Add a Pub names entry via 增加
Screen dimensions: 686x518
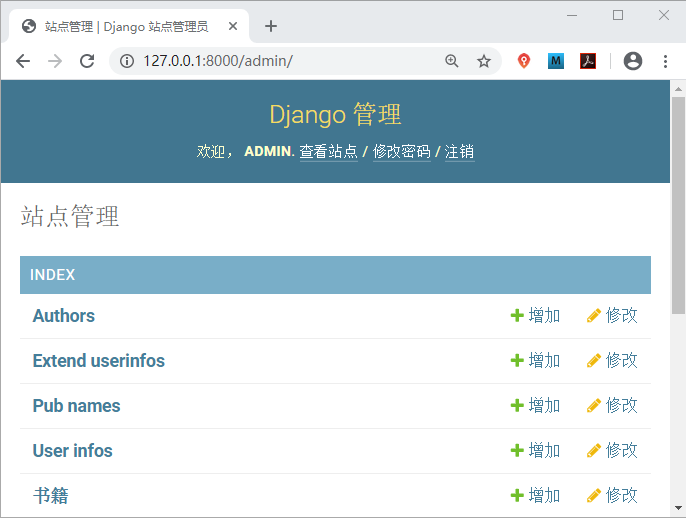pyautogui.click(x=535, y=406)
